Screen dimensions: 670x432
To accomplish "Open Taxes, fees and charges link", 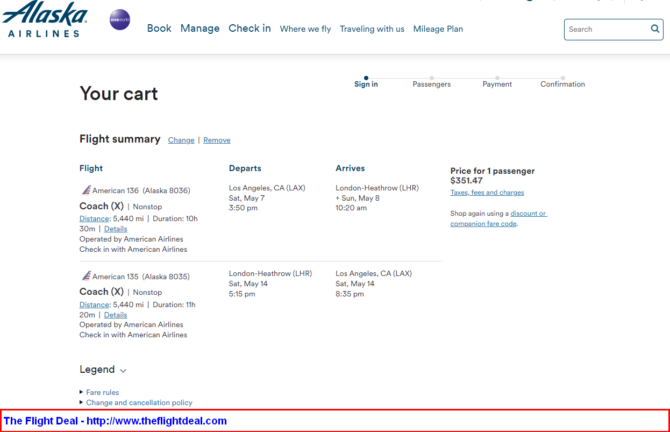I will tap(487, 193).
